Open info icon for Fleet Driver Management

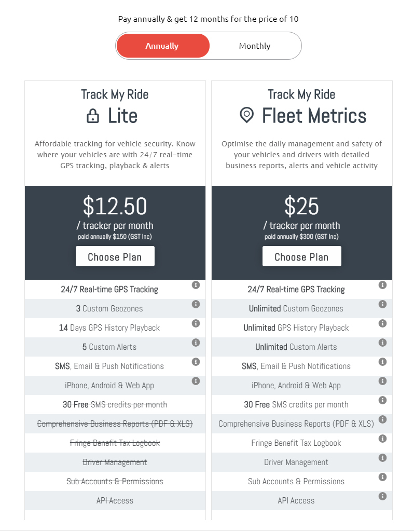pos(382,458)
